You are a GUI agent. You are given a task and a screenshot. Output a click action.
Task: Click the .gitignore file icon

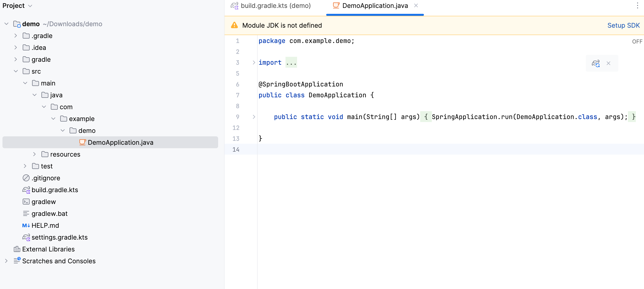[x=26, y=178]
